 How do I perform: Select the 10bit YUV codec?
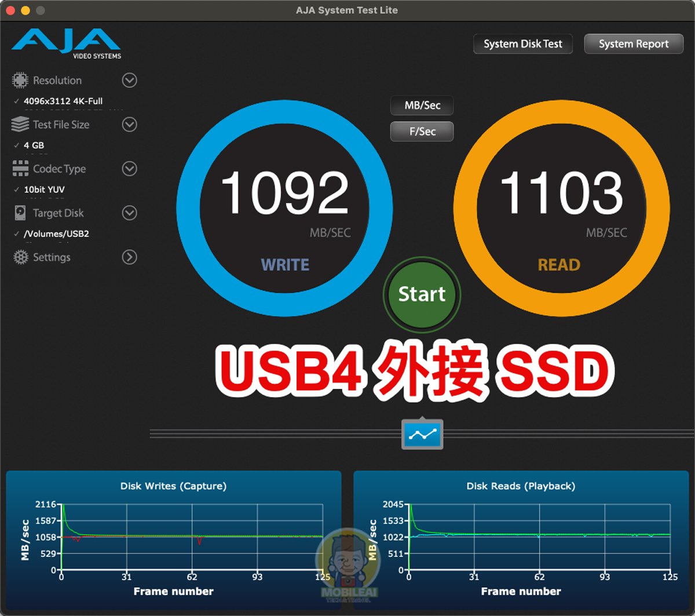pos(44,189)
